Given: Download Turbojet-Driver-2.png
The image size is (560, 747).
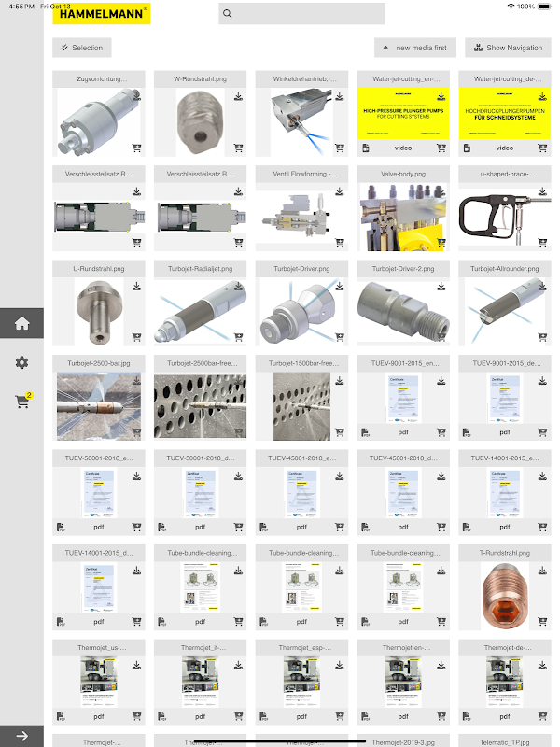Looking at the screenshot, I should pos(441,286).
